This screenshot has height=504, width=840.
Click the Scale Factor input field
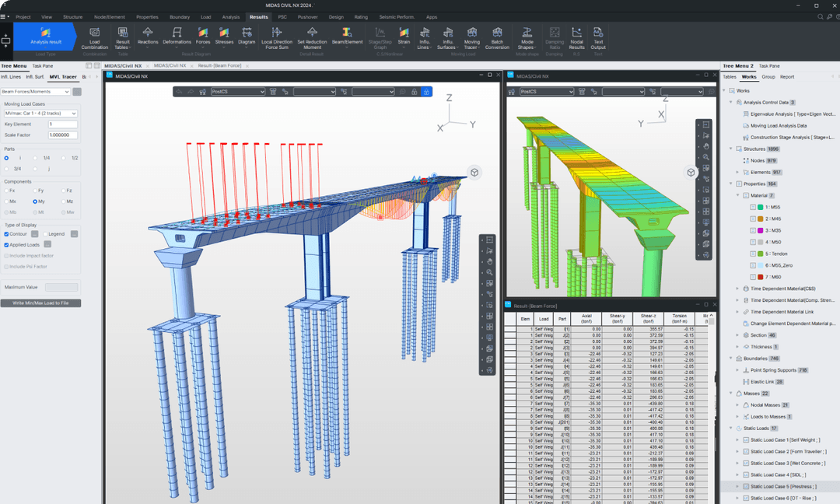[x=63, y=135]
